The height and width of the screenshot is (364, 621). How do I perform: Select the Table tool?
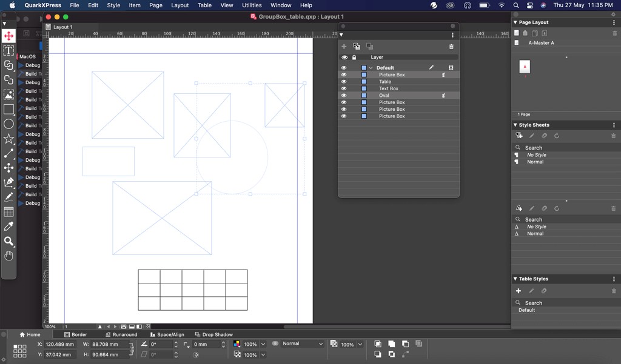[8, 212]
